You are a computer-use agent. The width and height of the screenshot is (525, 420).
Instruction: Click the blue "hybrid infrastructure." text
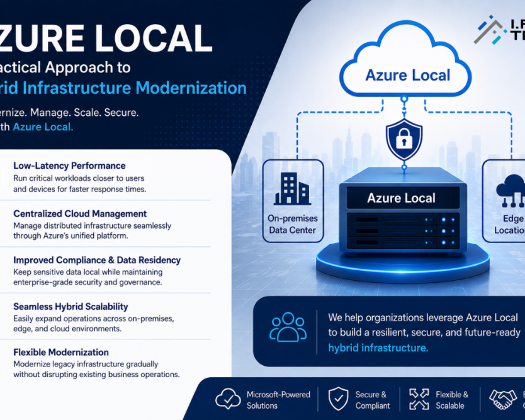(378, 348)
